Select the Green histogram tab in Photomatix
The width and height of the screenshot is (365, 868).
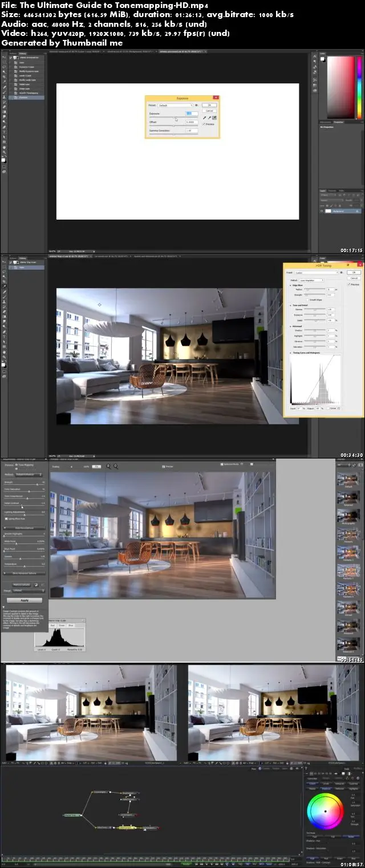click(62, 625)
